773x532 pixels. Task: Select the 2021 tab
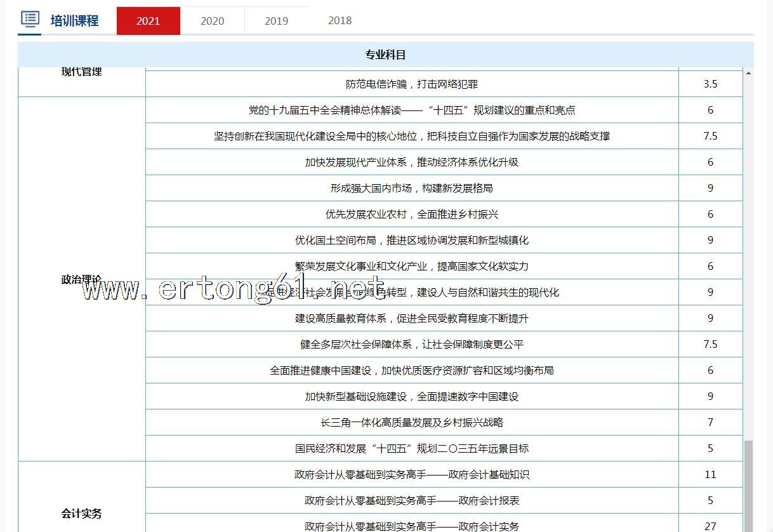click(x=148, y=21)
